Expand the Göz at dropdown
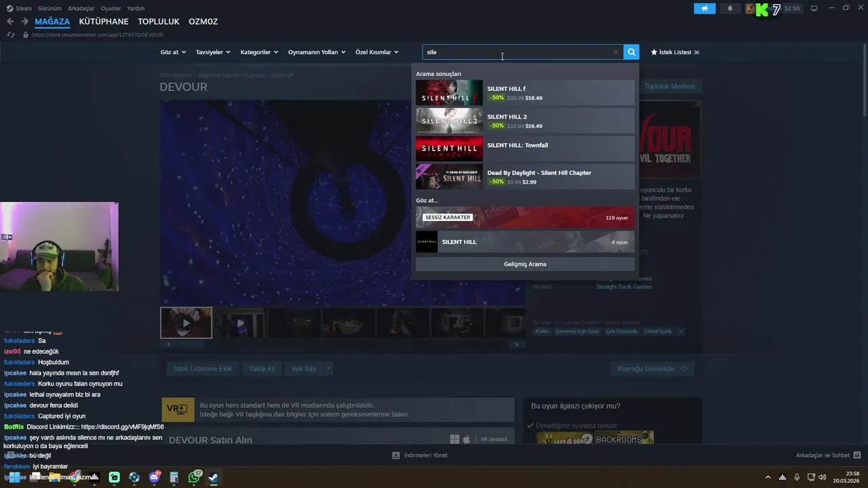Viewport: 868px width, 488px height. coord(173,52)
